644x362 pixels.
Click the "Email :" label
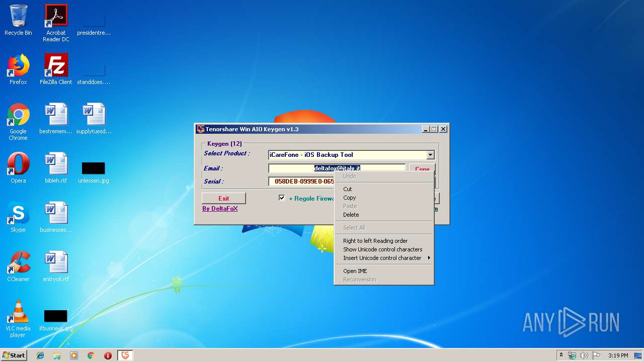tap(213, 168)
